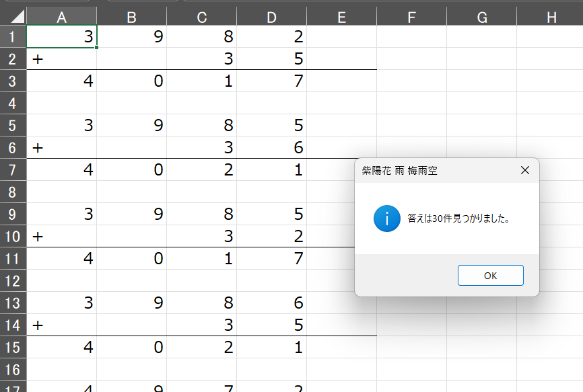The image size is (583, 392).
Task: Click OK in the message dialog
Action: (490, 276)
